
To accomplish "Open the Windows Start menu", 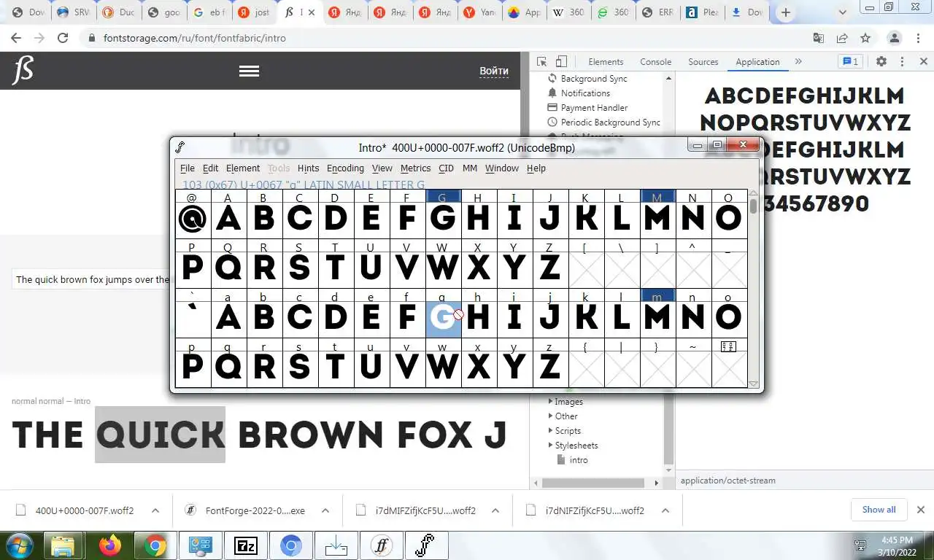I will 20,545.
